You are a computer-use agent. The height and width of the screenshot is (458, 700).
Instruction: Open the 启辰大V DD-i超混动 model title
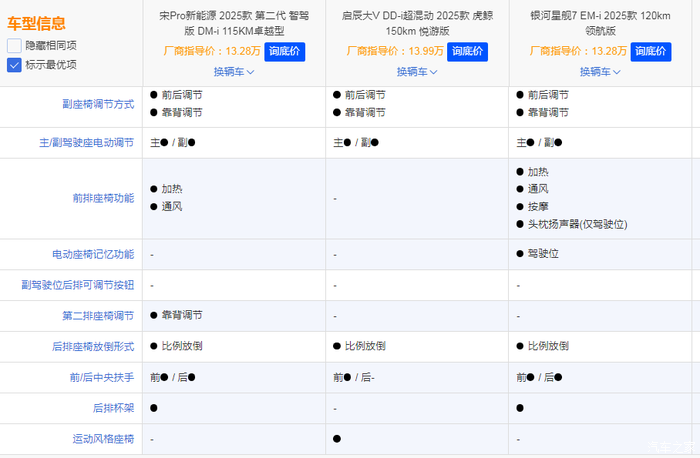coord(417,24)
